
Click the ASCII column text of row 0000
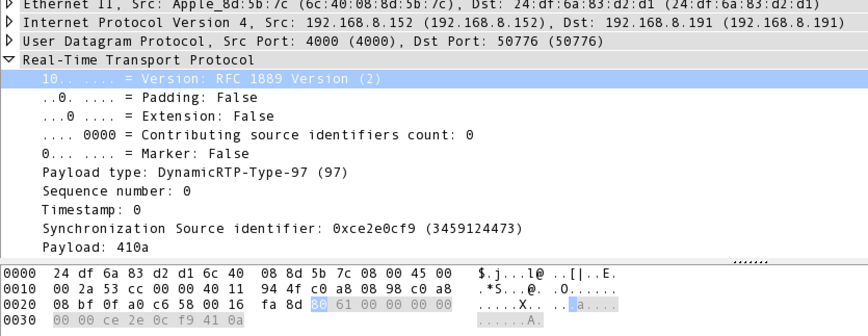click(x=546, y=274)
